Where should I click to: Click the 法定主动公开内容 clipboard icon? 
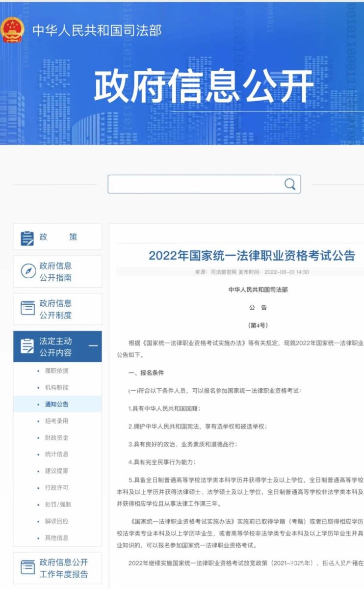27,346
